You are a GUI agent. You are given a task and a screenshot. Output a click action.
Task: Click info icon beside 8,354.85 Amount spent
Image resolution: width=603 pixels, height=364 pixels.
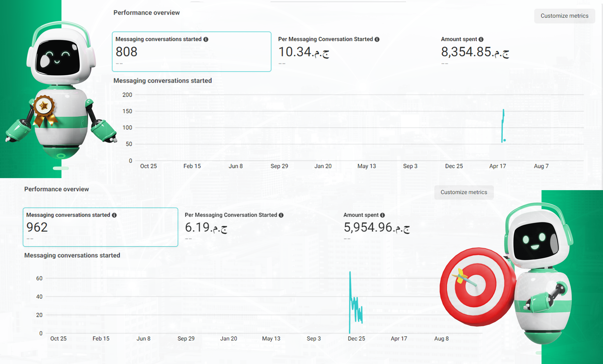point(481,39)
